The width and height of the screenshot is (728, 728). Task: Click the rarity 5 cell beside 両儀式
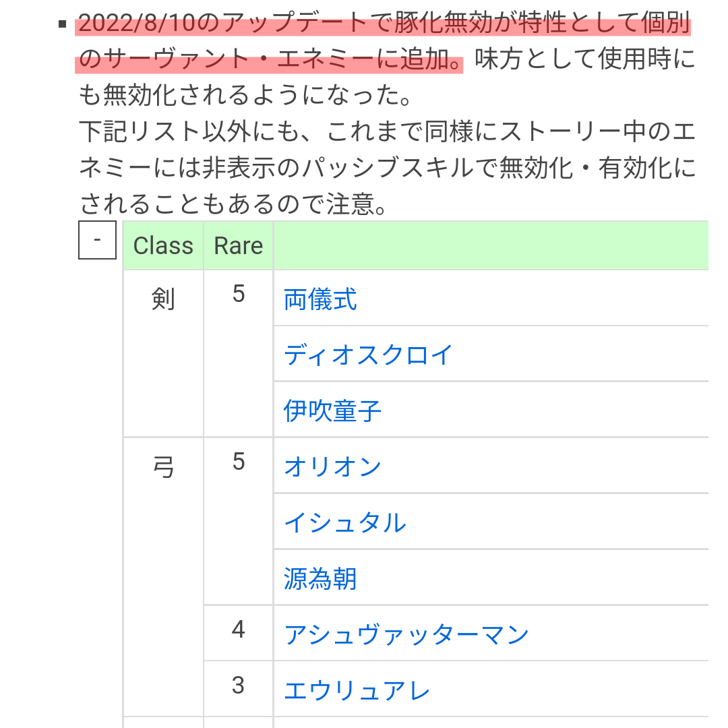238,295
